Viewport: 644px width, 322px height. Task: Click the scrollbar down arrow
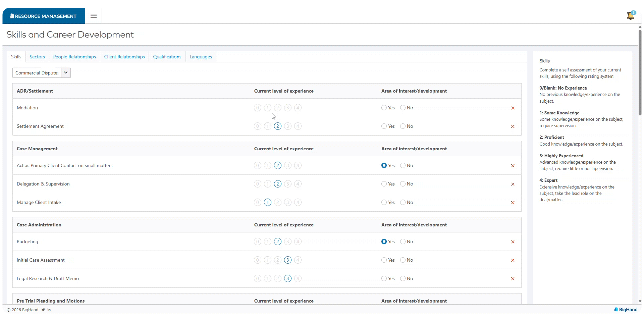tap(640, 301)
